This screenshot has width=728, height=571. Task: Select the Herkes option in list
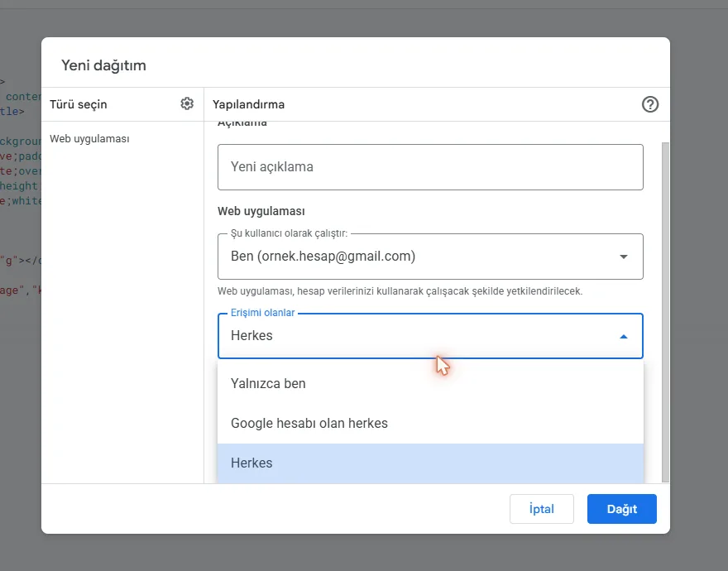[430, 463]
